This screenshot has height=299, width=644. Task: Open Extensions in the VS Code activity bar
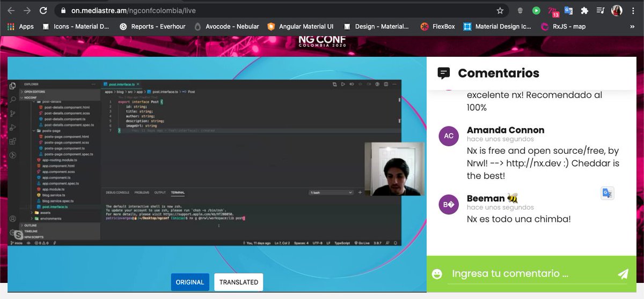point(13,141)
